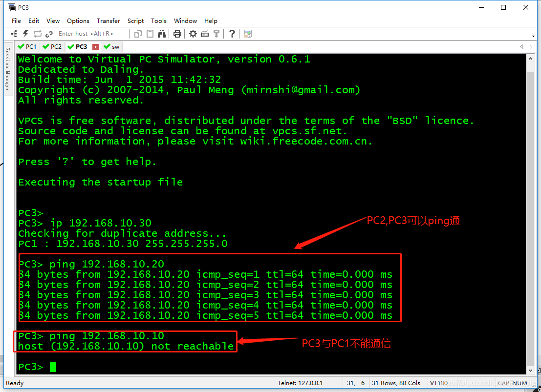Open the Edit menu

pyautogui.click(x=33, y=21)
